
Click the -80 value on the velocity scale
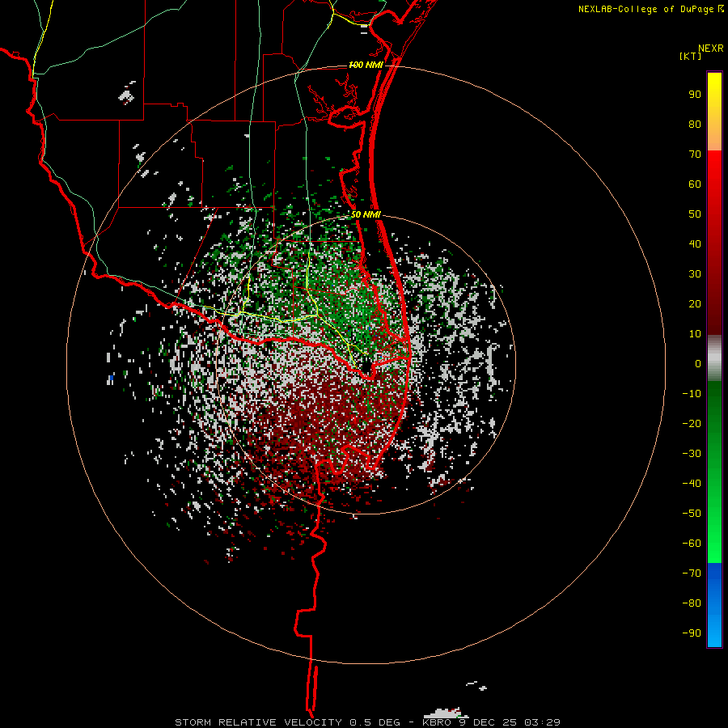(x=692, y=603)
